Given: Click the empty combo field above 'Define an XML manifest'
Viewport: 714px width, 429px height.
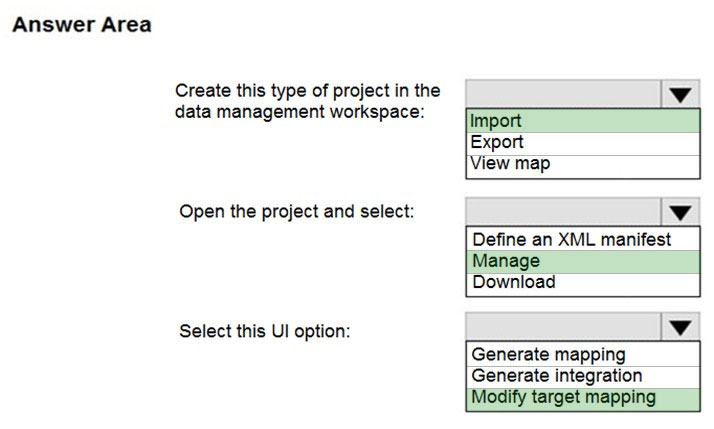Looking at the screenshot, I should point(563,212).
